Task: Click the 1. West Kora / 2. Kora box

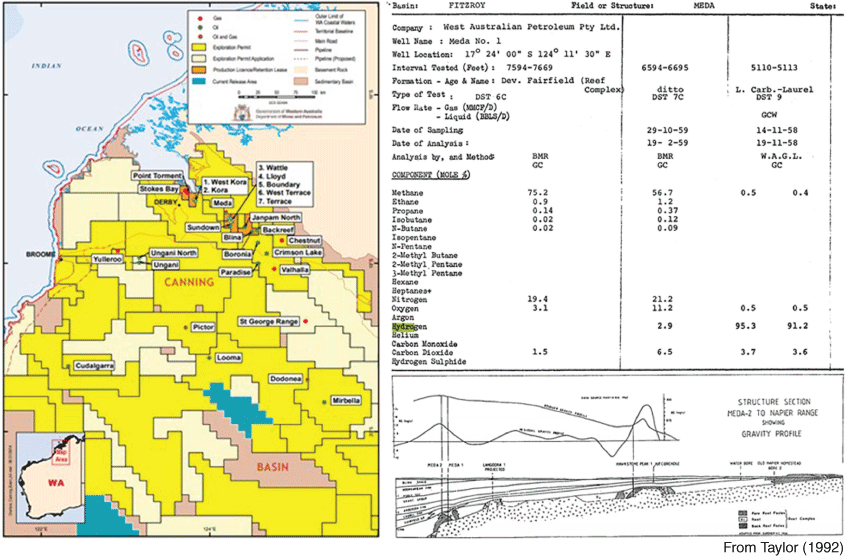Action: [x=224, y=186]
